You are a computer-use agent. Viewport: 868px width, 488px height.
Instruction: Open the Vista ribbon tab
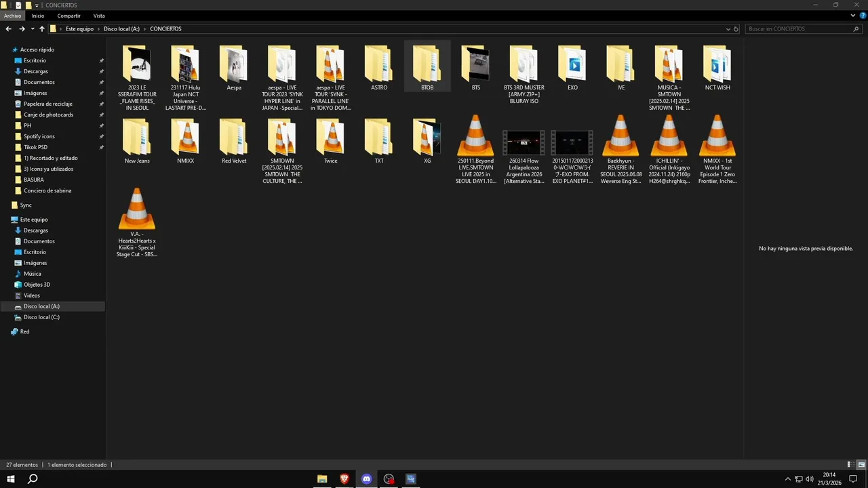tap(99, 16)
